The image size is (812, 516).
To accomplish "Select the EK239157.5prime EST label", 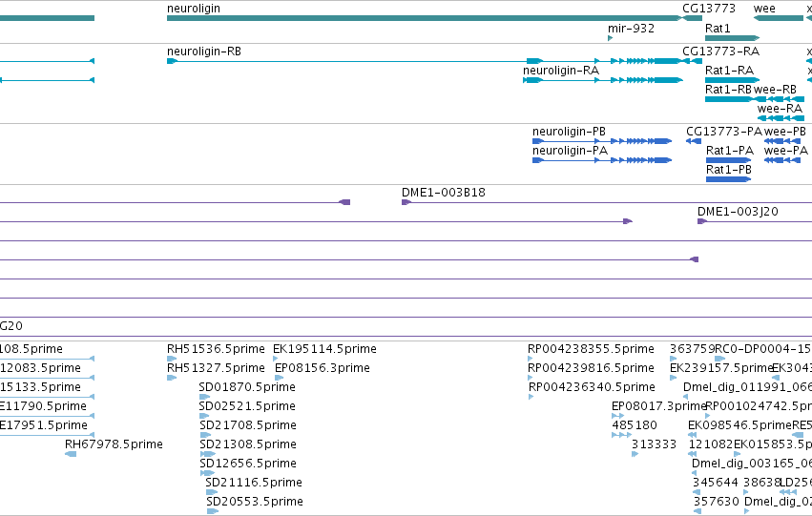I will (721, 368).
